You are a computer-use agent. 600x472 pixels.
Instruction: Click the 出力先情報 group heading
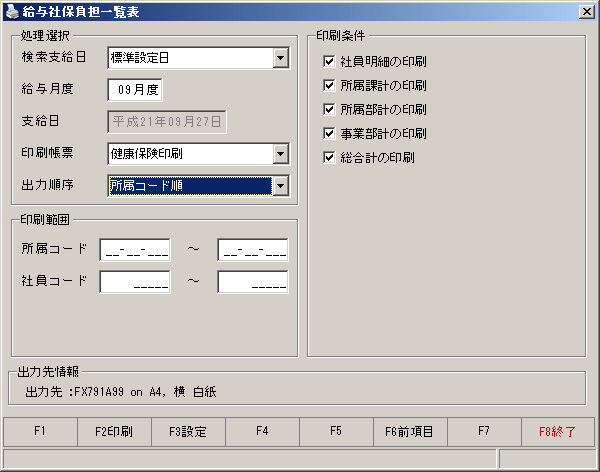(48, 372)
